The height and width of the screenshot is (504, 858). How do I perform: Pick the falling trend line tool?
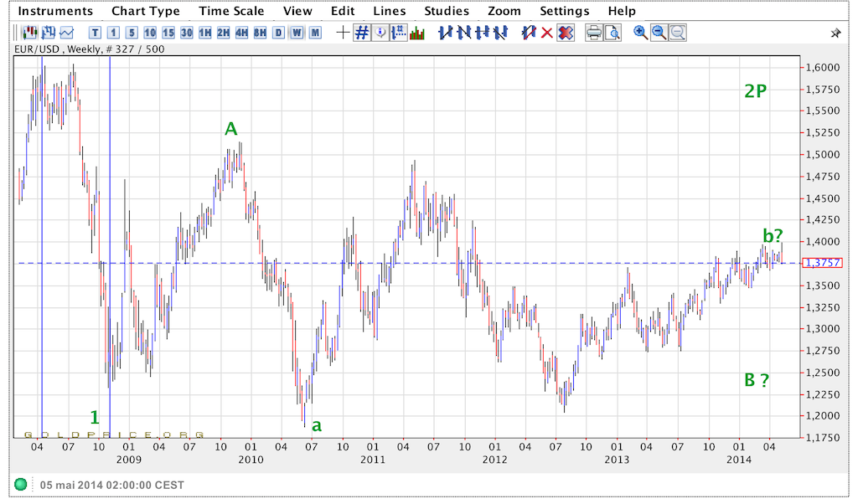(464, 33)
